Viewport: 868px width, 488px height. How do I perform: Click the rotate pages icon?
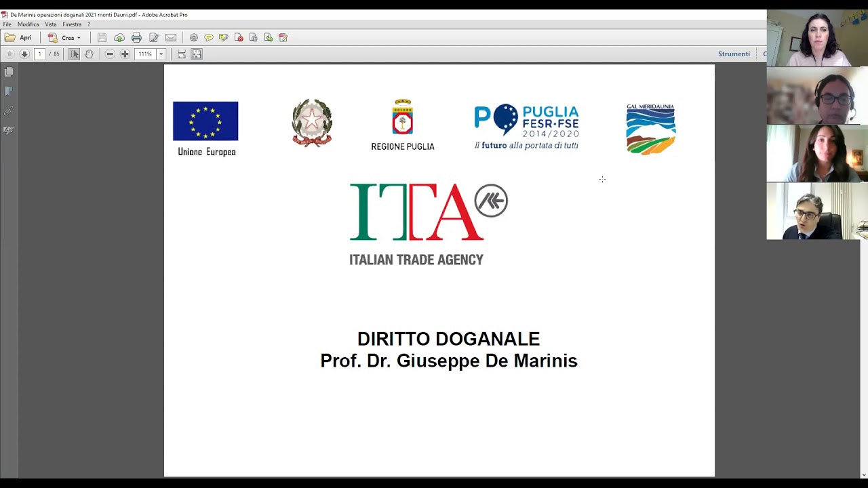(254, 38)
